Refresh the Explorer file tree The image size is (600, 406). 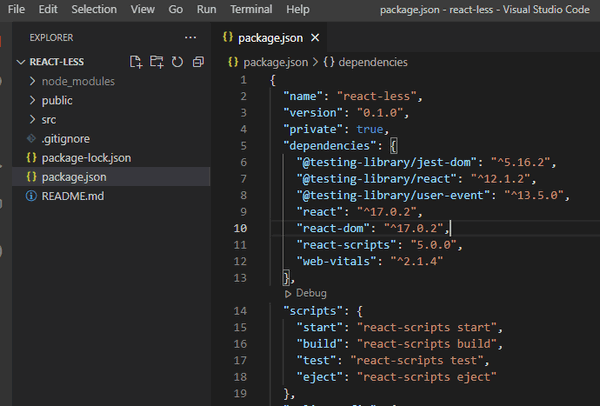(177, 62)
